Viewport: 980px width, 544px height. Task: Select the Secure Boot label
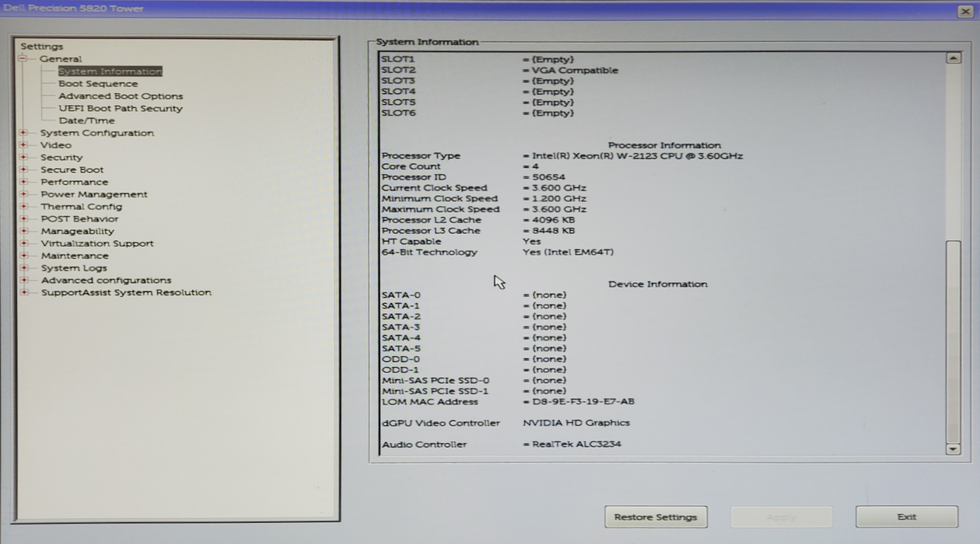coord(72,169)
